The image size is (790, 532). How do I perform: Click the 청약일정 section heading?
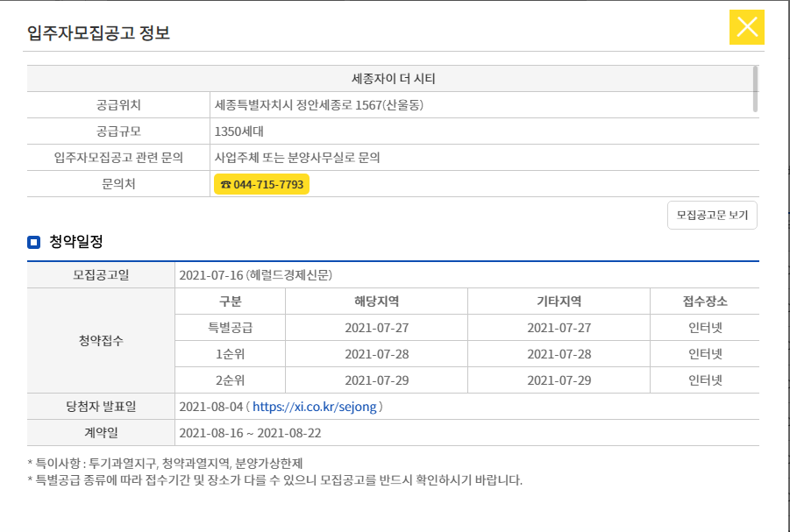[x=76, y=242]
